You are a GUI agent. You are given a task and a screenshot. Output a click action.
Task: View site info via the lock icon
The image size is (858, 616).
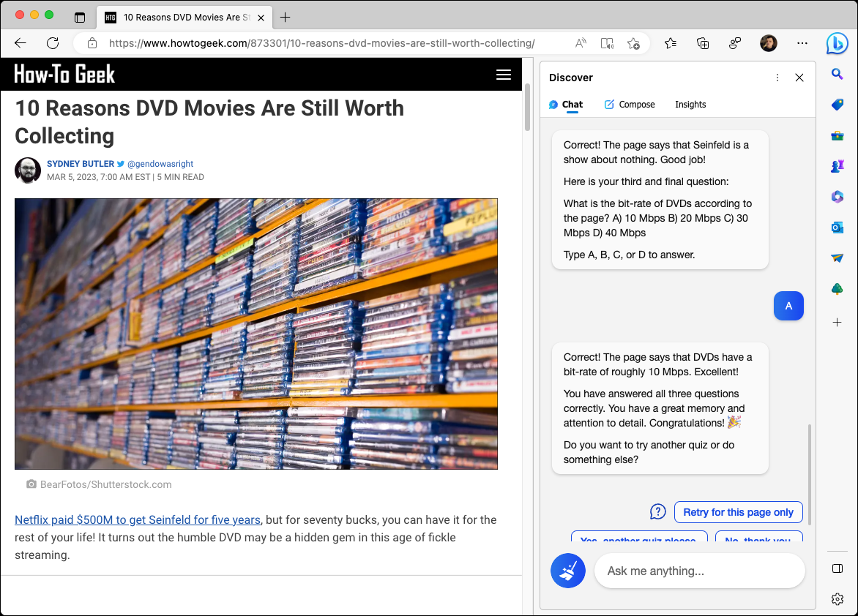pyautogui.click(x=92, y=43)
